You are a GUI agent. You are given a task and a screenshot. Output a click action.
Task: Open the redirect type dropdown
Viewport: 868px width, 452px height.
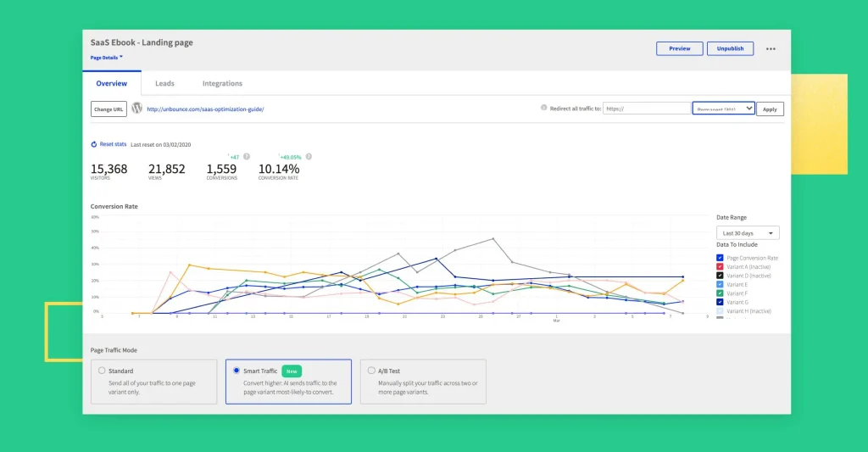tap(724, 109)
